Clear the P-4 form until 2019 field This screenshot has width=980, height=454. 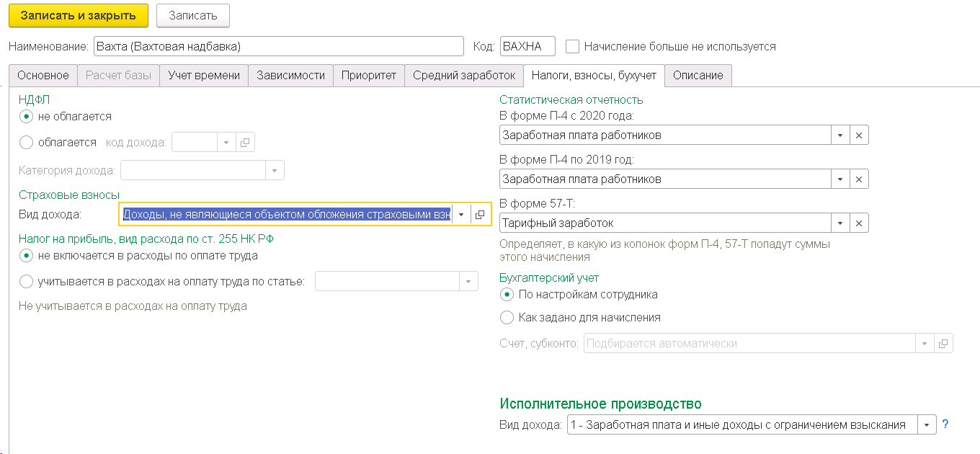[859, 179]
